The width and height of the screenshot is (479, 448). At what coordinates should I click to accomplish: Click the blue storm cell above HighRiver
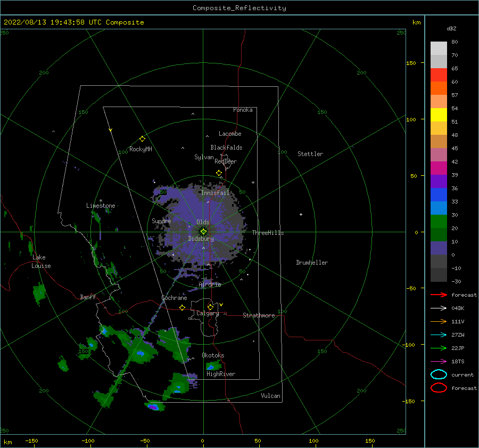[x=213, y=366]
